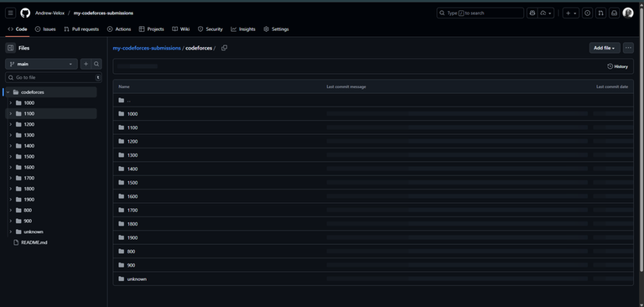Open my-codeforces-submissions repository header link

click(x=103, y=13)
